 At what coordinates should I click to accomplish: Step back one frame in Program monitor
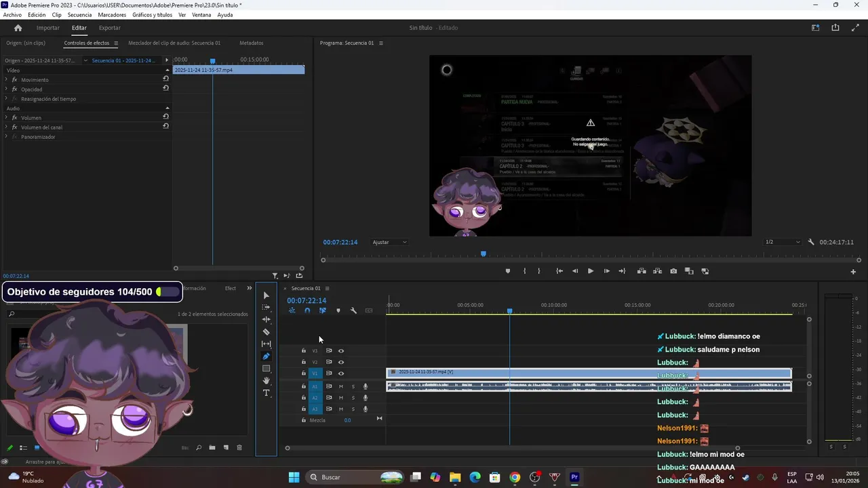point(575,271)
